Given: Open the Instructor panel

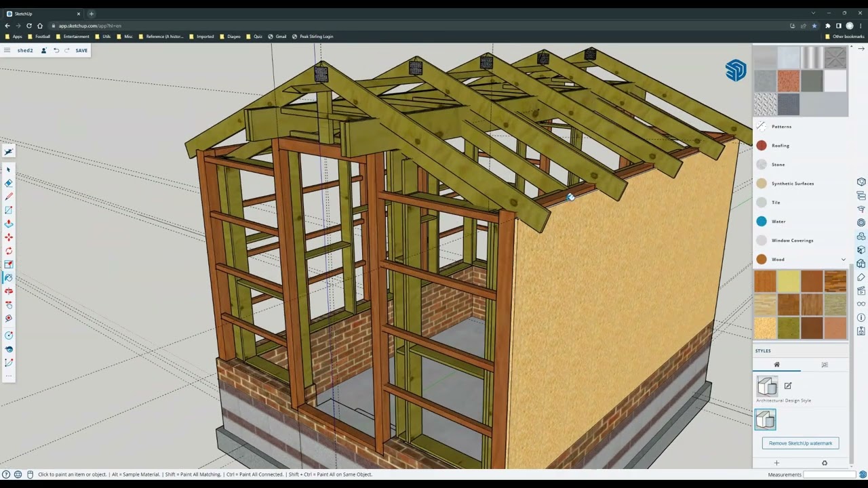Looking at the screenshot, I should pyautogui.click(x=861, y=209).
